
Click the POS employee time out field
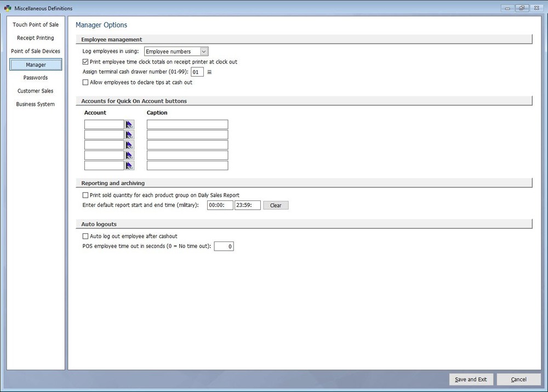224,247
